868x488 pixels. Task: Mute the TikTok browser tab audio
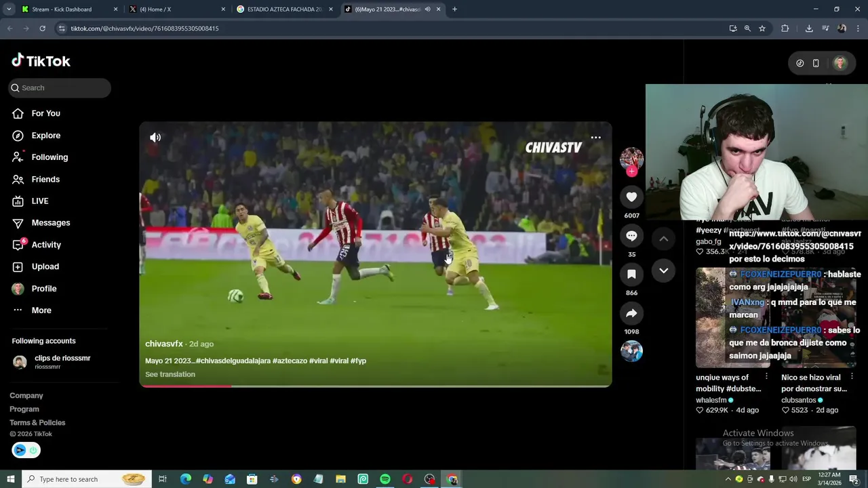(427, 9)
